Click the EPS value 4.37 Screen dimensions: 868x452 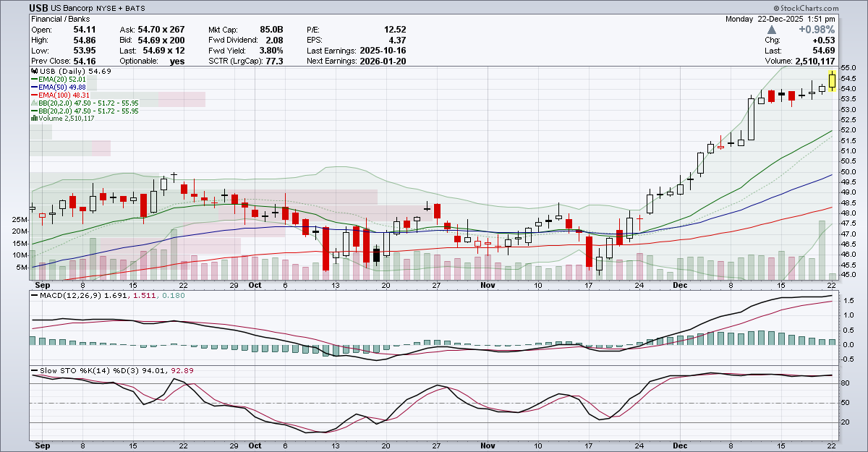coord(398,40)
